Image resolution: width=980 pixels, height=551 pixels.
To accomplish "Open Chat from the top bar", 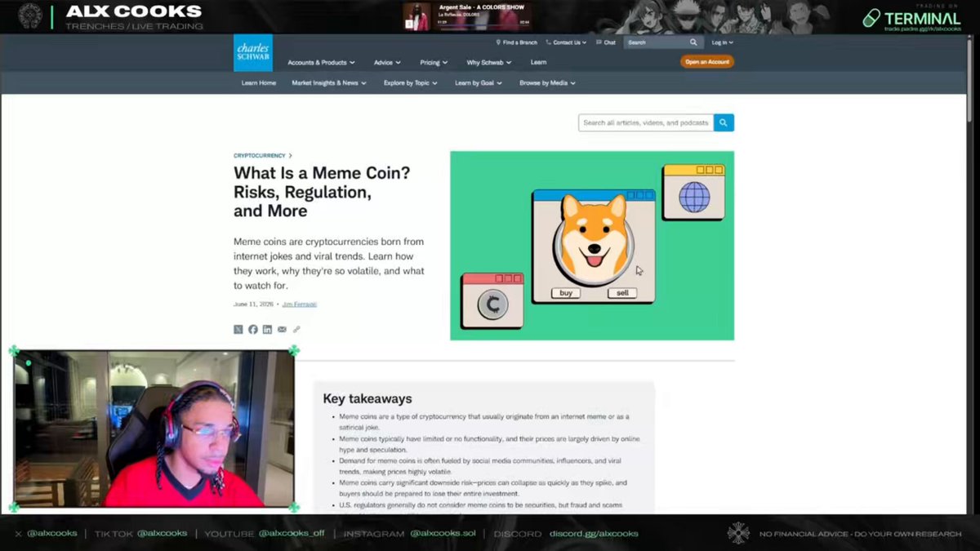I will 606,42.
